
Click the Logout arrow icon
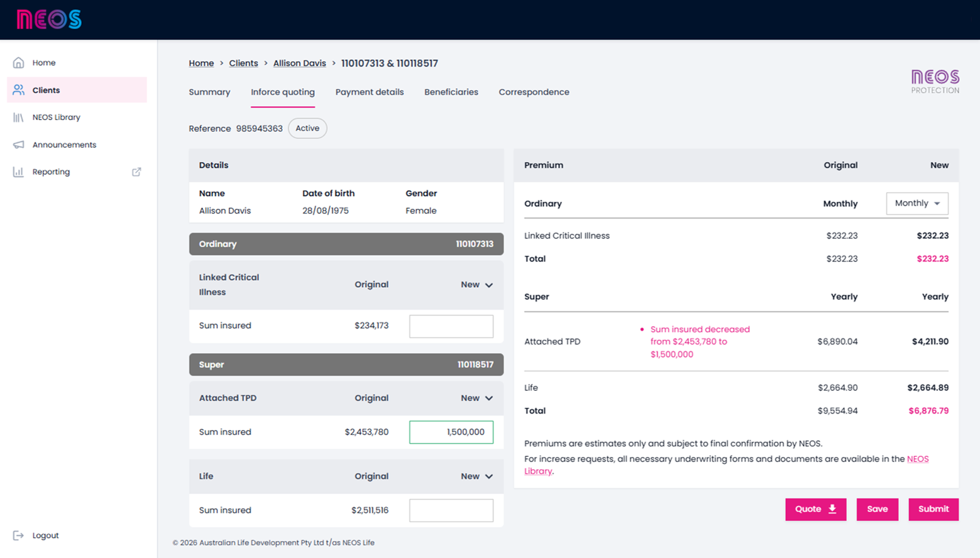[19, 535]
